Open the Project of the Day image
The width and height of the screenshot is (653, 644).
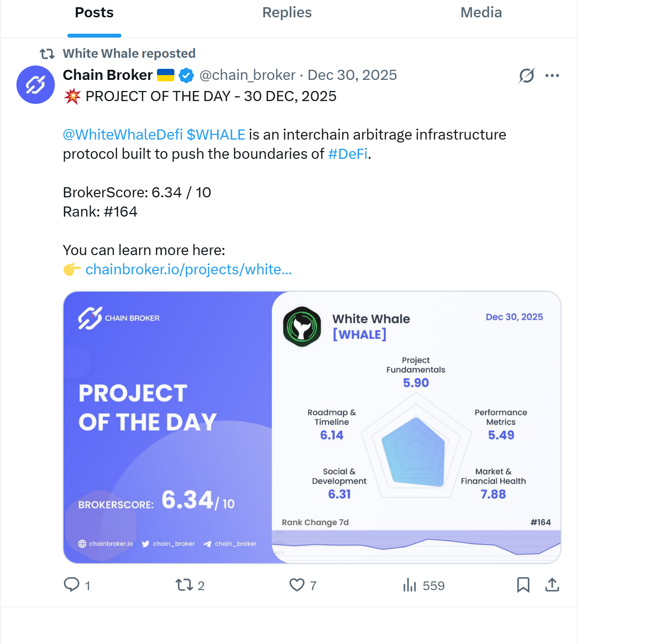(x=312, y=426)
